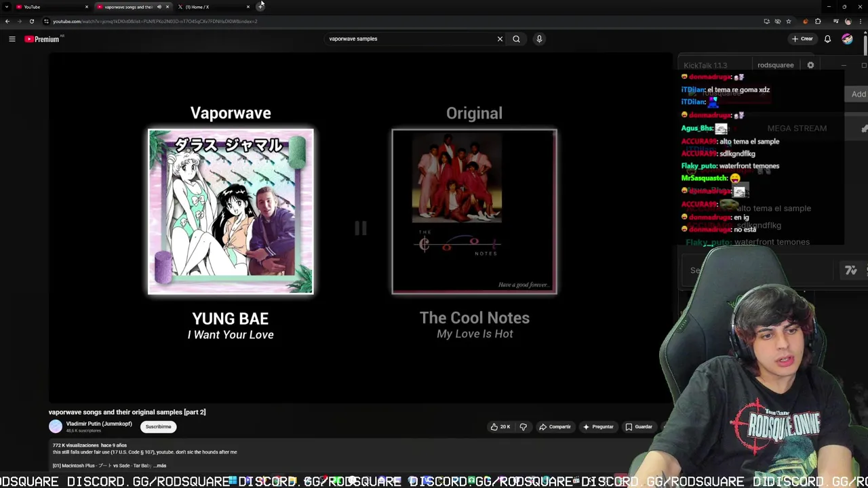Open the Chrome three-dot menu
This screenshot has height=488, width=868.
point(860,21)
